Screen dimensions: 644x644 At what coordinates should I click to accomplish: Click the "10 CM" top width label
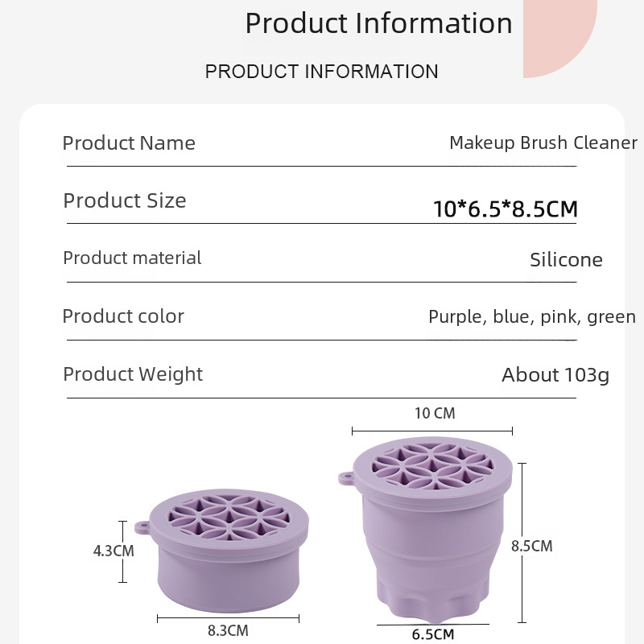(435, 414)
